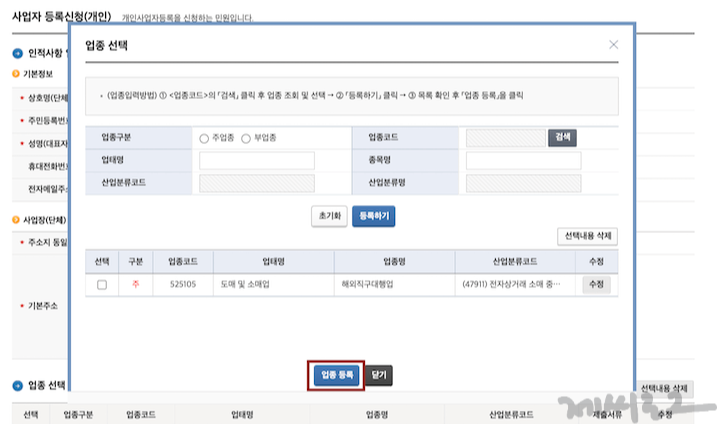Click the 구분 column header
The image size is (720, 424).
135,262
